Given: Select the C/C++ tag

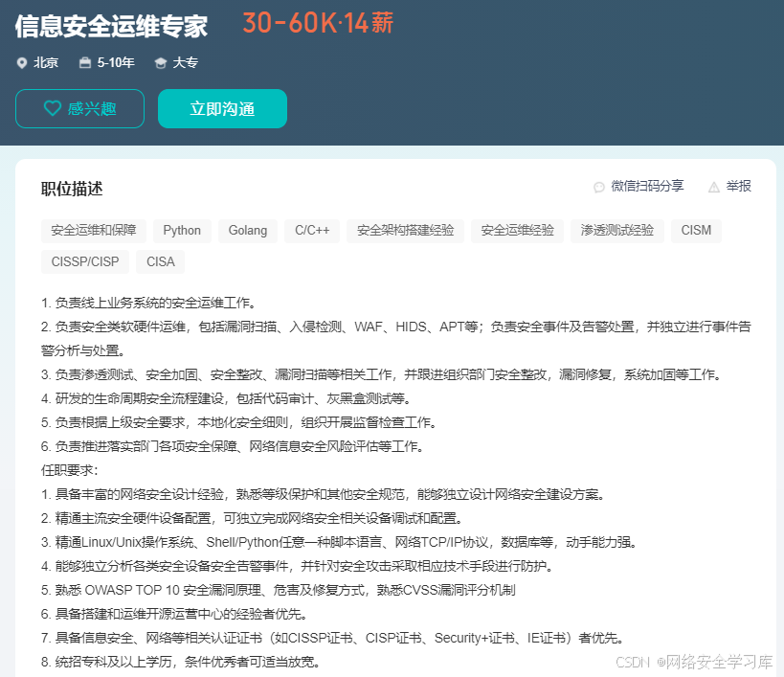Looking at the screenshot, I should [312, 231].
